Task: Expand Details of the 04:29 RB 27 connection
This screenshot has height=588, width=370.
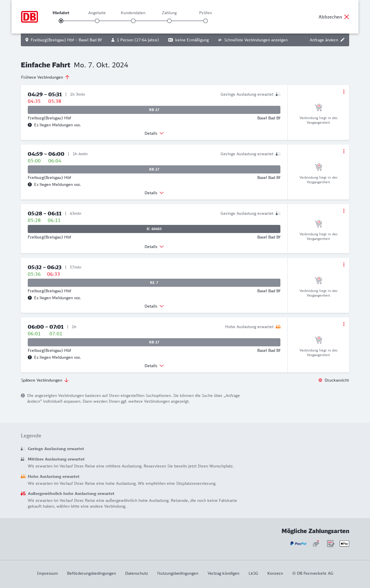Action: click(x=154, y=133)
